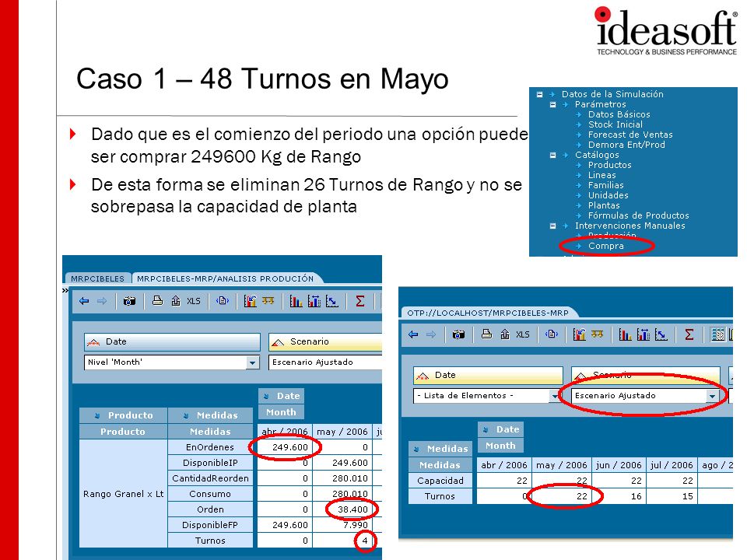Open Familias catalog item

[x=605, y=185]
